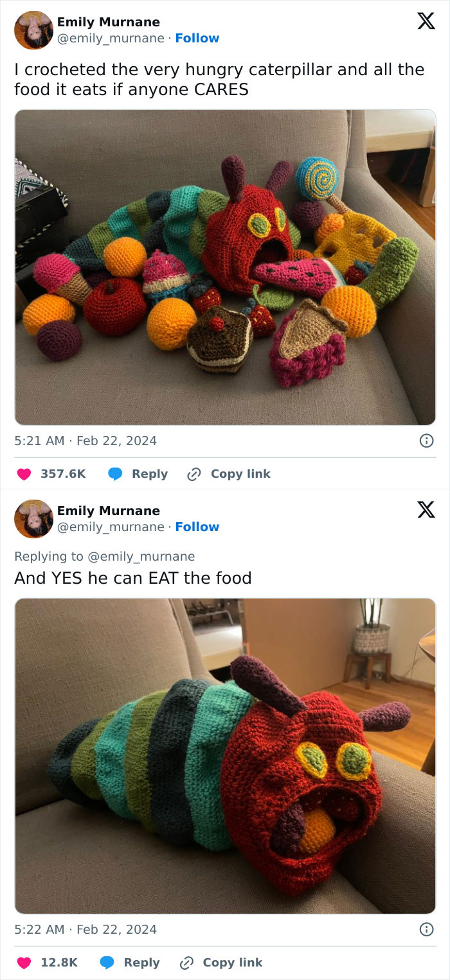Click the 'Replying to @emily_murnane' mention
This screenshot has width=450, height=980.
(x=140, y=556)
